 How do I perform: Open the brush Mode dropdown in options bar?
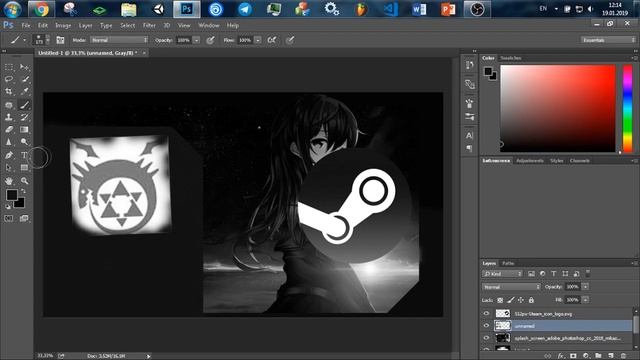click(x=119, y=40)
